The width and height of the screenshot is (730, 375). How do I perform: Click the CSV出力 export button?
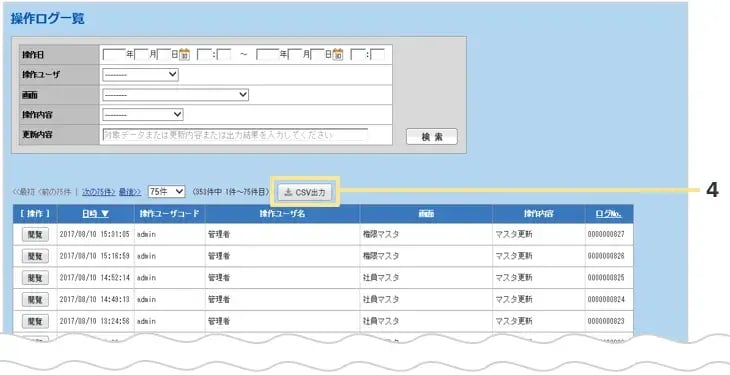(x=305, y=192)
